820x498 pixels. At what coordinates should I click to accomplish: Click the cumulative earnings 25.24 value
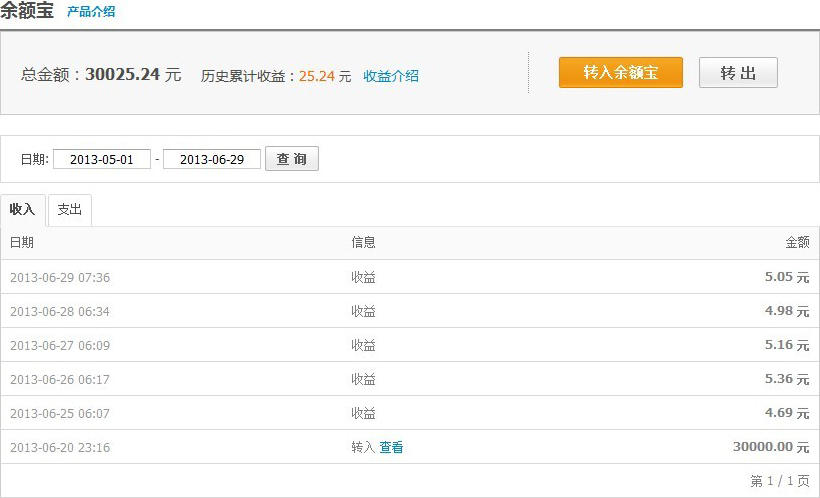(x=317, y=76)
